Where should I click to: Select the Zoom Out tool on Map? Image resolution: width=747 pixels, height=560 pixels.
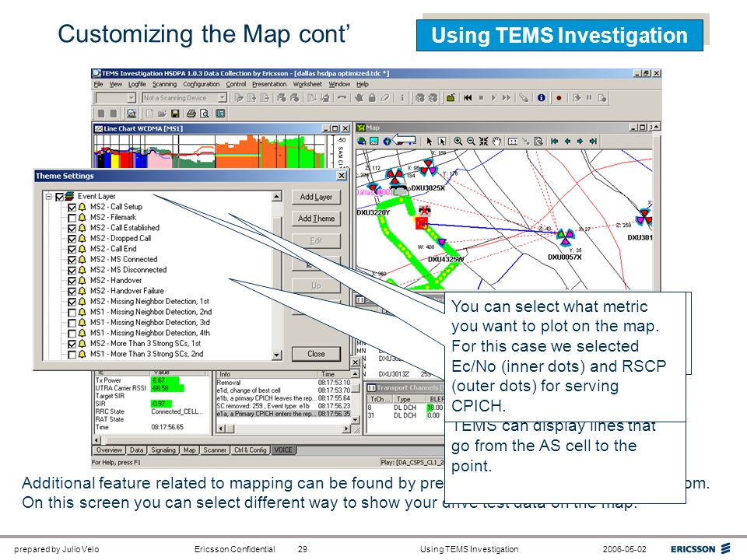point(471,141)
